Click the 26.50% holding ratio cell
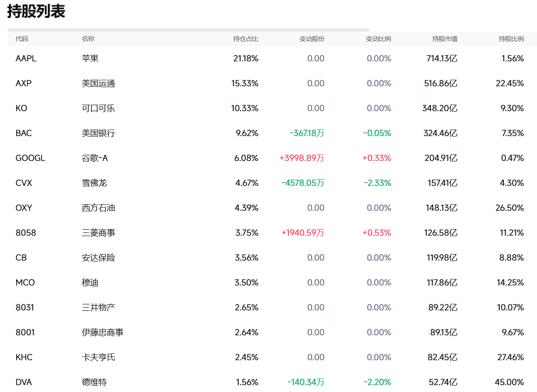Viewport: 537px width, 392px height. pos(510,208)
